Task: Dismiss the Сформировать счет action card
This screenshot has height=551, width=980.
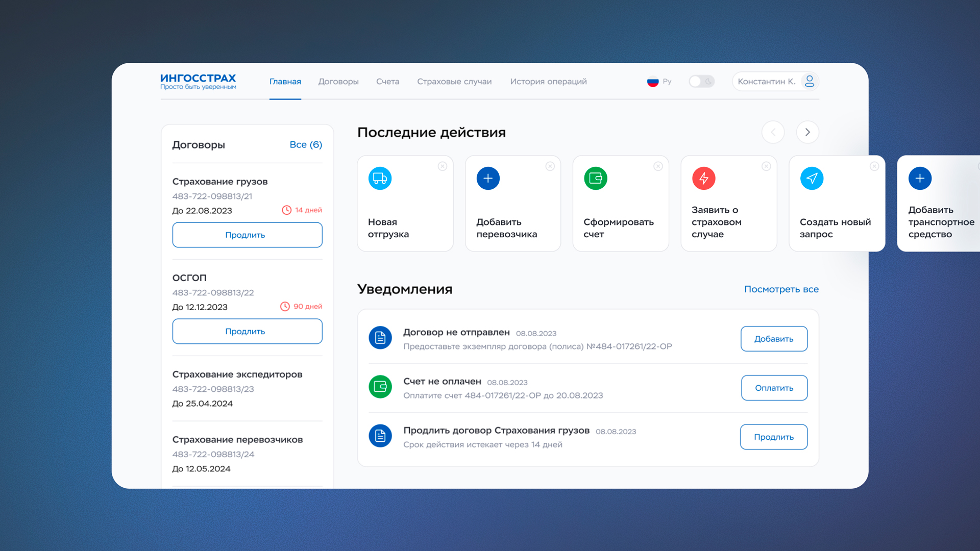Action: click(x=658, y=166)
